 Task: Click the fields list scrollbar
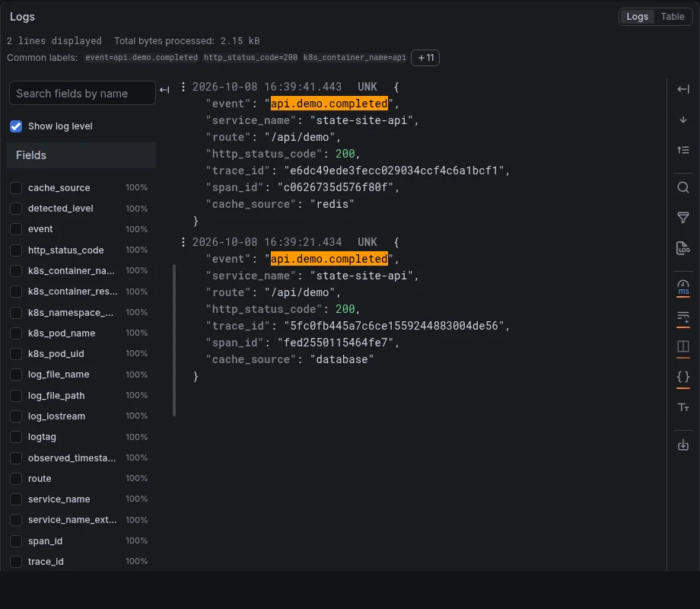point(174,340)
